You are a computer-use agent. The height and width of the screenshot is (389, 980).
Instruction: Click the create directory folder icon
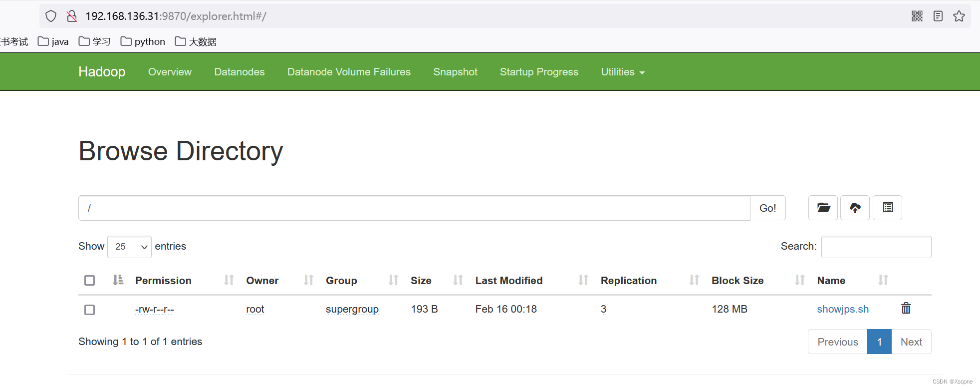pyautogui.click(x=823, y=208)
